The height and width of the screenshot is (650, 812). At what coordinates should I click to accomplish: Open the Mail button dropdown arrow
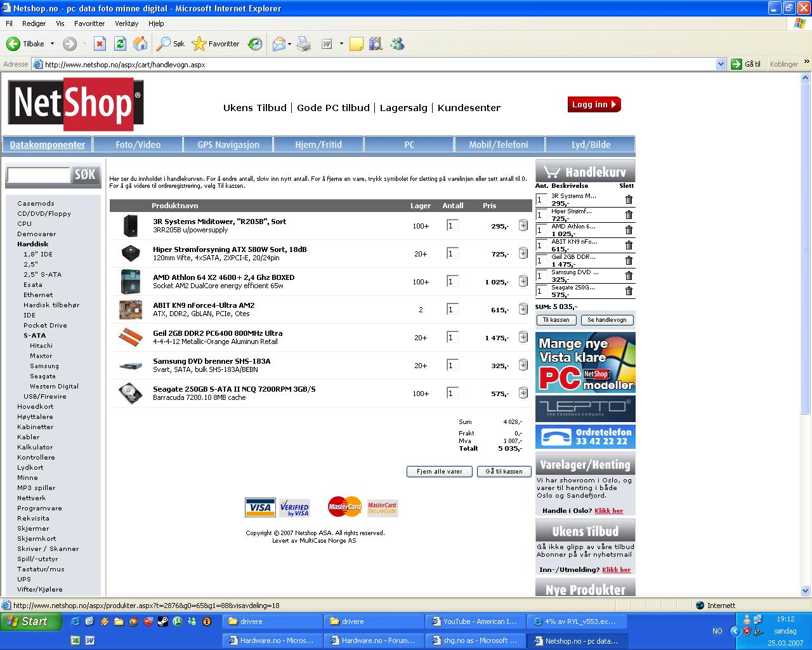[289, 44]
